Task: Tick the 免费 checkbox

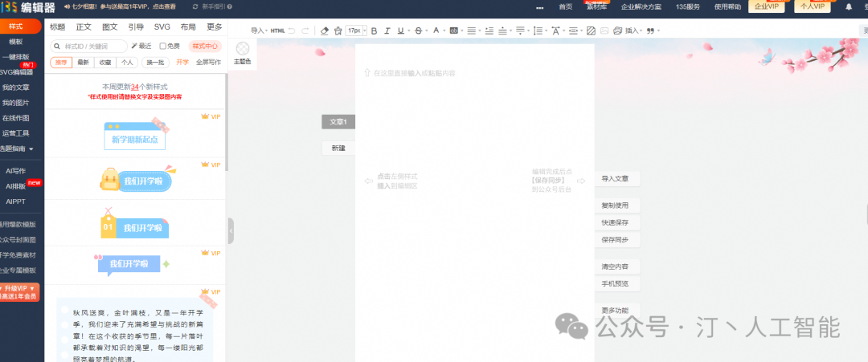Action: coord(162,46)
